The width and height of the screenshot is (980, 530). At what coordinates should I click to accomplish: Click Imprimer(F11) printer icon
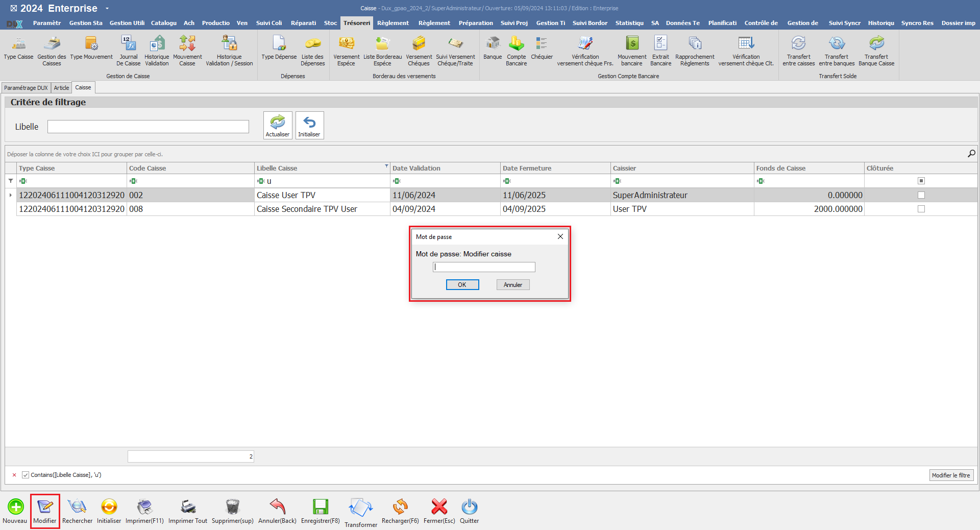tap(144, 511)
